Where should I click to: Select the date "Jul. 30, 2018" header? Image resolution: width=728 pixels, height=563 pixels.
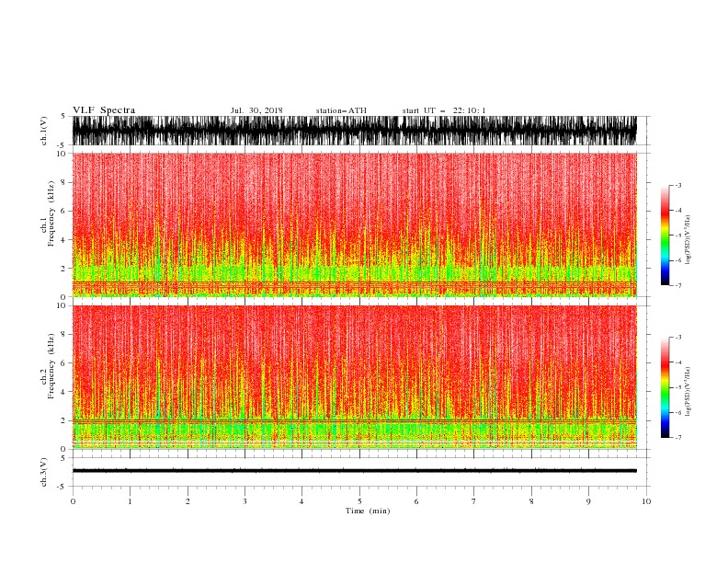tap(256, 110)
